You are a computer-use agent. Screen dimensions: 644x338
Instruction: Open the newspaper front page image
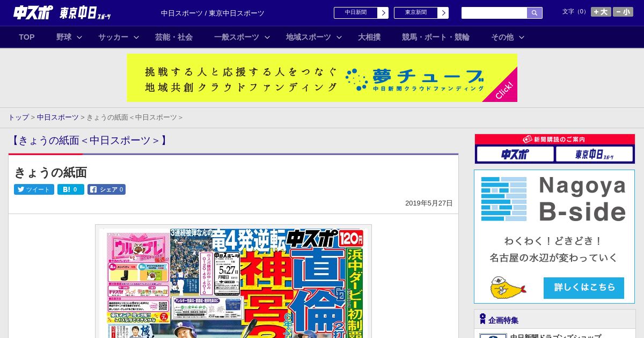click(x=233, y=282)
